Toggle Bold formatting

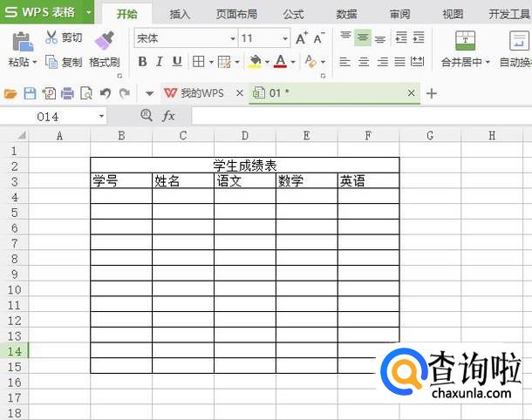(142, 62)
